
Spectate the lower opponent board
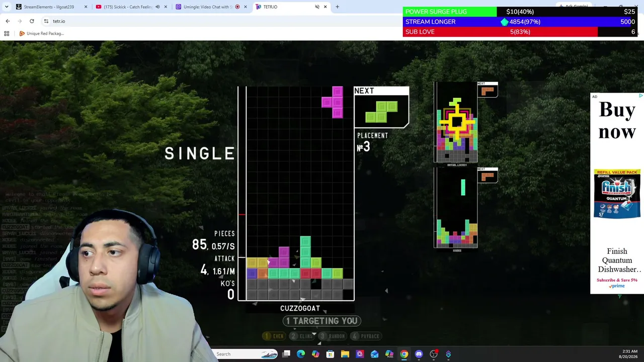pos(456,207)
